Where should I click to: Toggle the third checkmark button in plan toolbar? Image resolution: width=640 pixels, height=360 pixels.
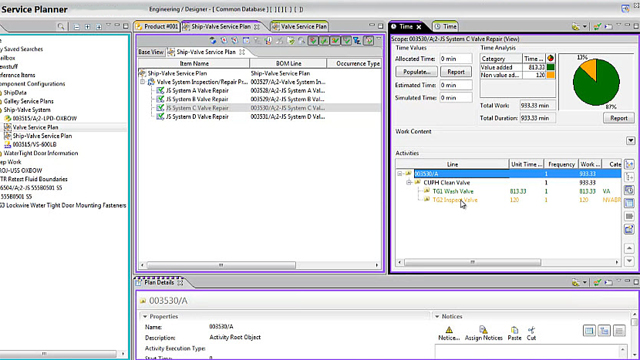[x=335, y=40]
